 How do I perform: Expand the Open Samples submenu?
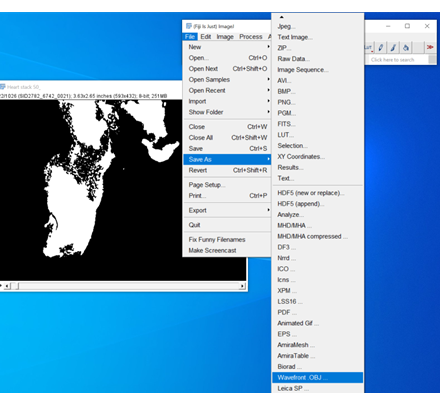click(x=227, y=80)
